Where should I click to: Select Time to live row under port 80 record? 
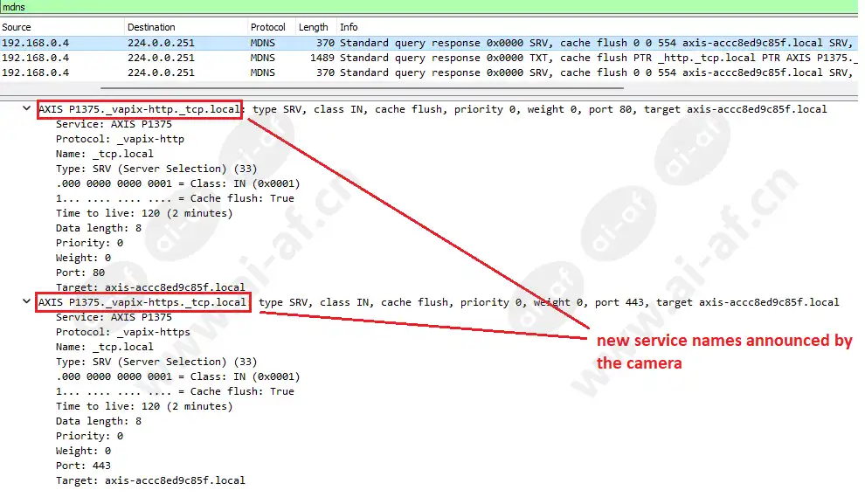(144, 213)
